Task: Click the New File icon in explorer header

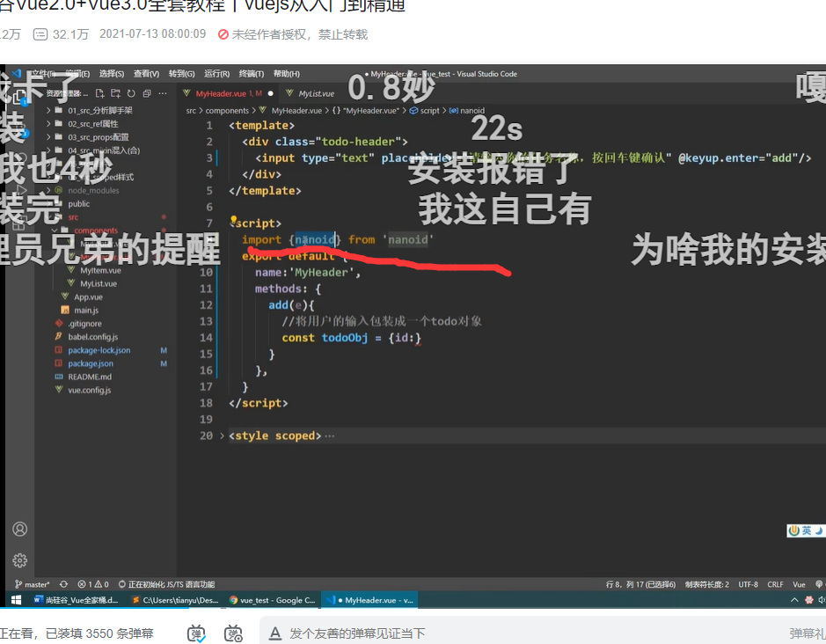Action: point(99,93)
